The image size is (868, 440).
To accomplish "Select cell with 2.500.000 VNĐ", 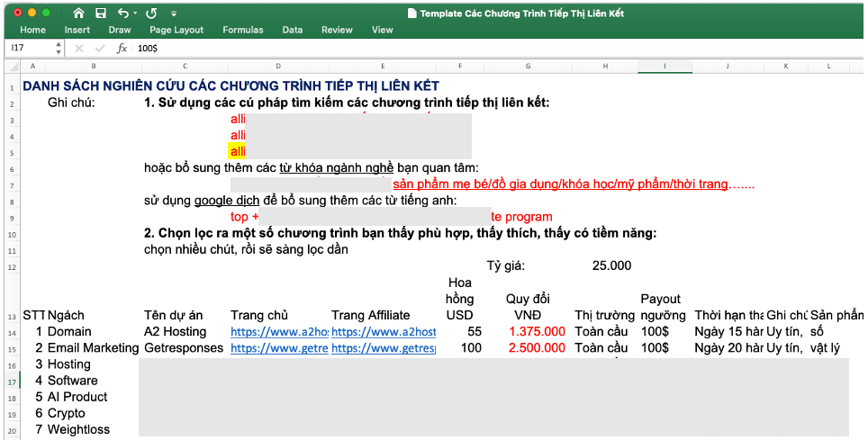I will [537, 349].
